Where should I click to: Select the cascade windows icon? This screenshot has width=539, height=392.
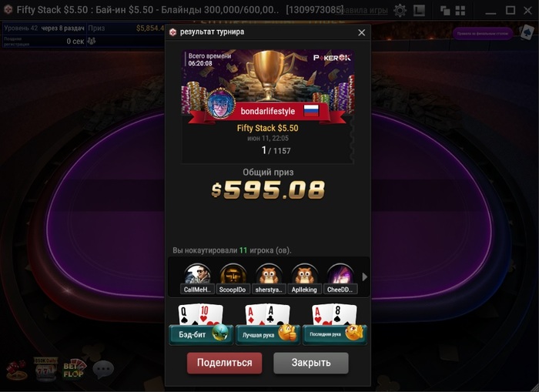(445, 10)
